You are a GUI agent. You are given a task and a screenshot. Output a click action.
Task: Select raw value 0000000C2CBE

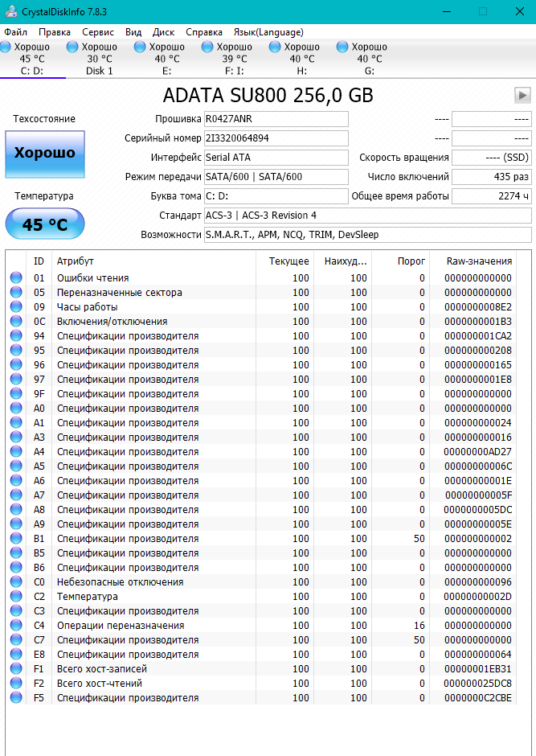click(477, 697)
